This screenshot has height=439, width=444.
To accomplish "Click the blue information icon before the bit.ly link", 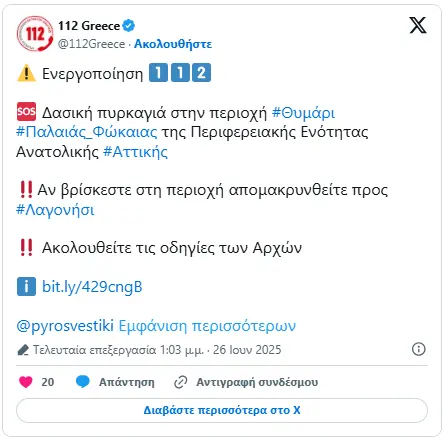I will tap(26, 286).
